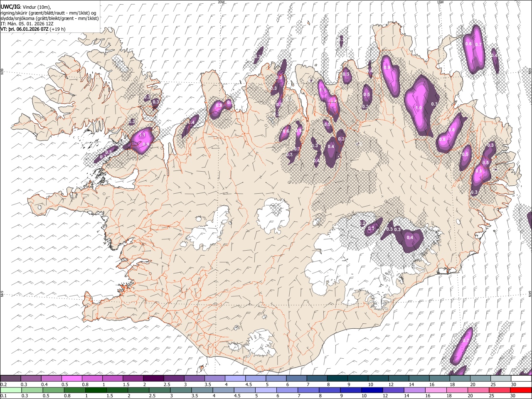The image size is (532, 399).
Task: Click the periwinkle 5–6 swatch in the bottom legend row
Action: pos(266,390)
